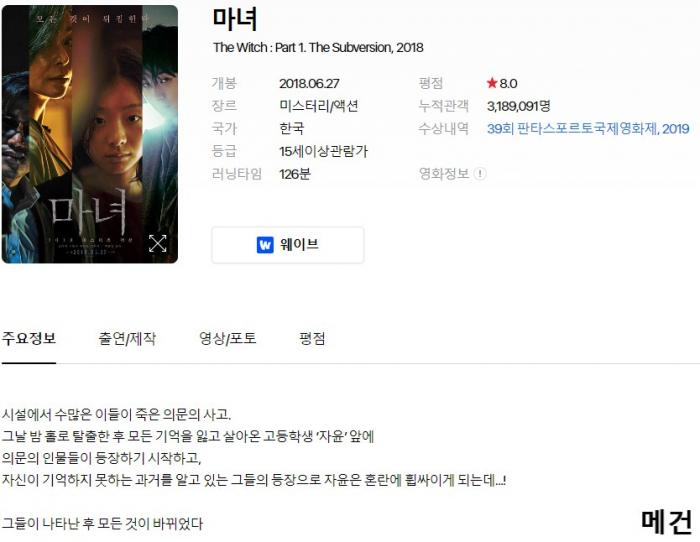
Task: Click the 마녀 movie poster thumbnail
Action: pyautogui.click(x=90, y=134)
